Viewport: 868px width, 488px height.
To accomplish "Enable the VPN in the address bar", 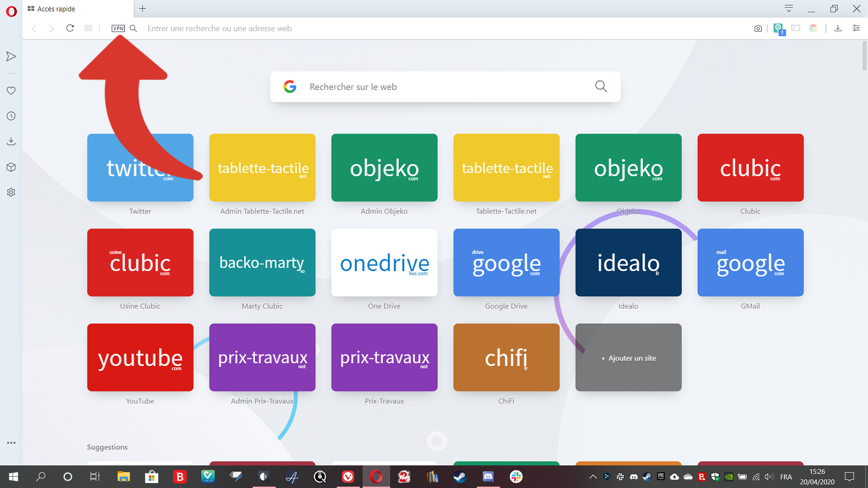I will [x=117, y=28].
